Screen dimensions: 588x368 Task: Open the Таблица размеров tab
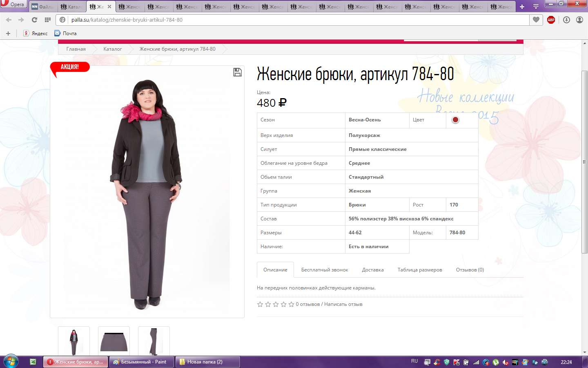[x=420, y=270]
